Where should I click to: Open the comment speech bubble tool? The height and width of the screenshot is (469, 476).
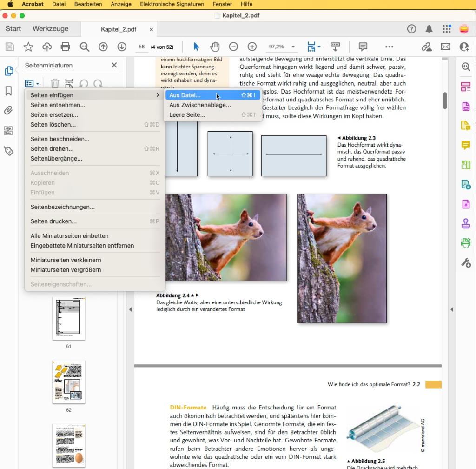363,47
